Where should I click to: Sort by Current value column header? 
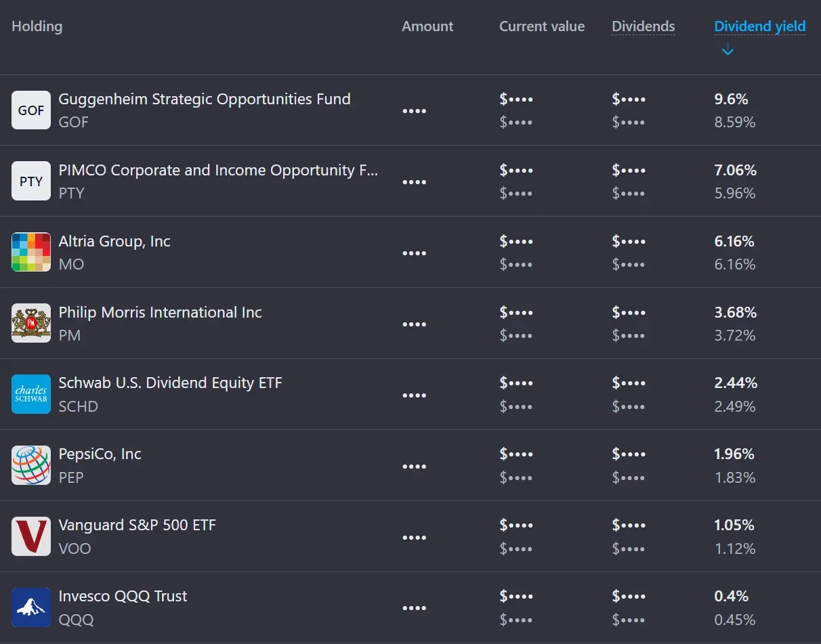[x=542, y=26]
